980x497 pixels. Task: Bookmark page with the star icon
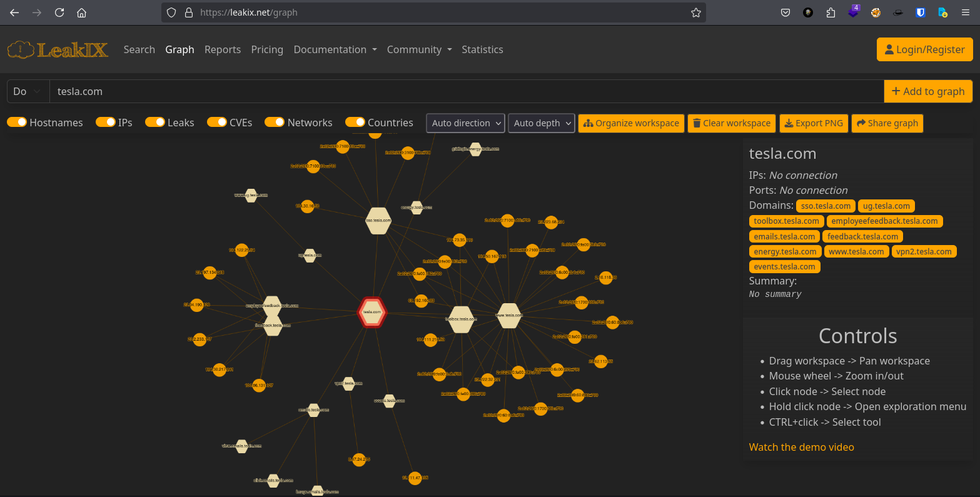coord(695,13)
